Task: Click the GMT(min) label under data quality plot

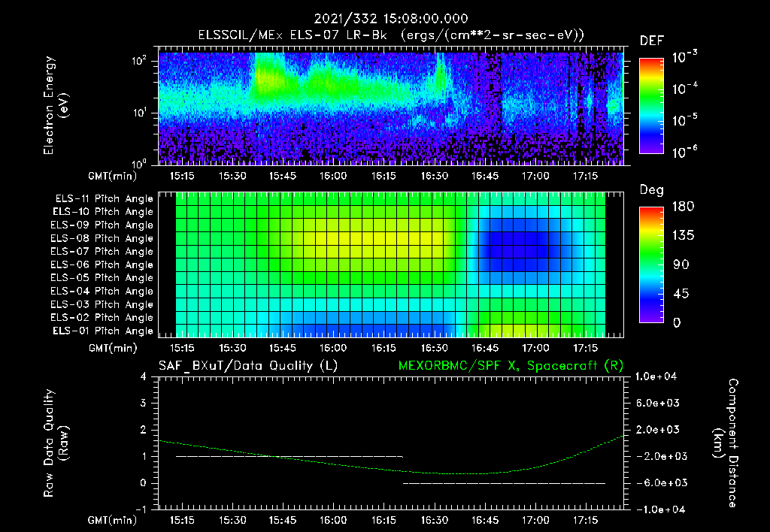Action: [113, 520]
